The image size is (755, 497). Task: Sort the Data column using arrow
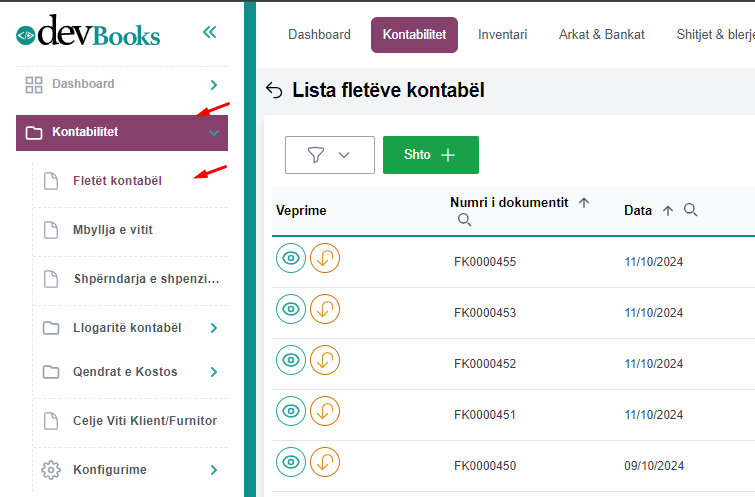point(668,210)
